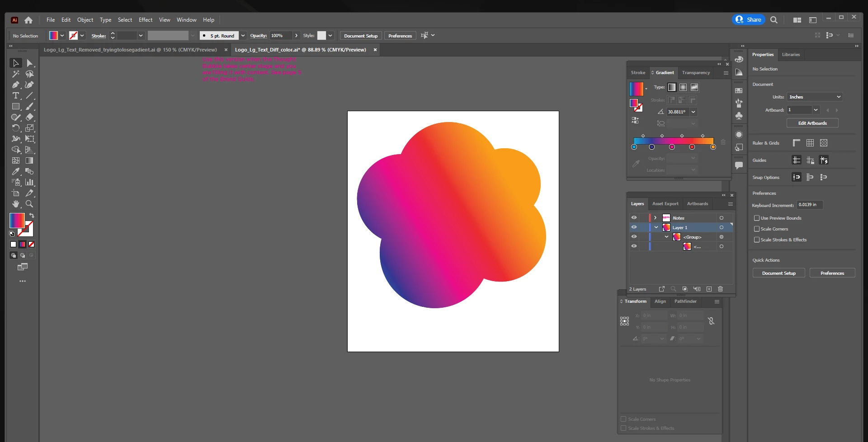Select the Zoom tool

[x=30, y=204]
